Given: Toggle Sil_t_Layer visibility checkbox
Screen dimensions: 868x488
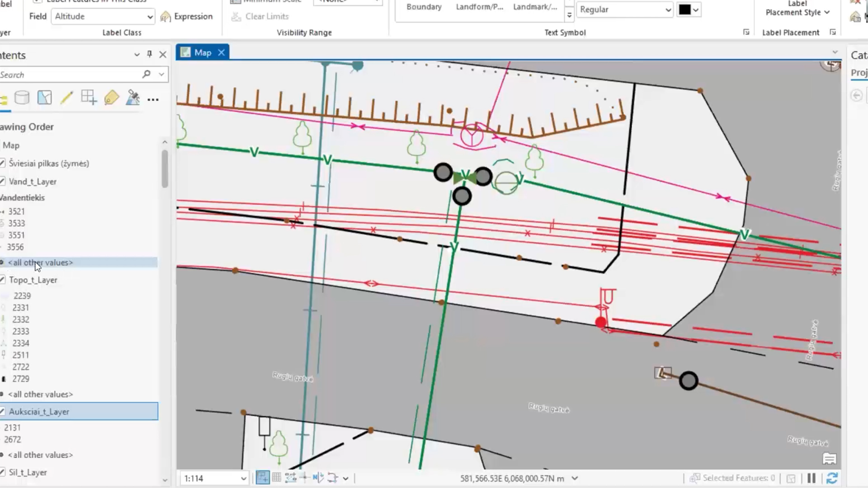Looking at the screenshot, I should [x=3, y=472].
